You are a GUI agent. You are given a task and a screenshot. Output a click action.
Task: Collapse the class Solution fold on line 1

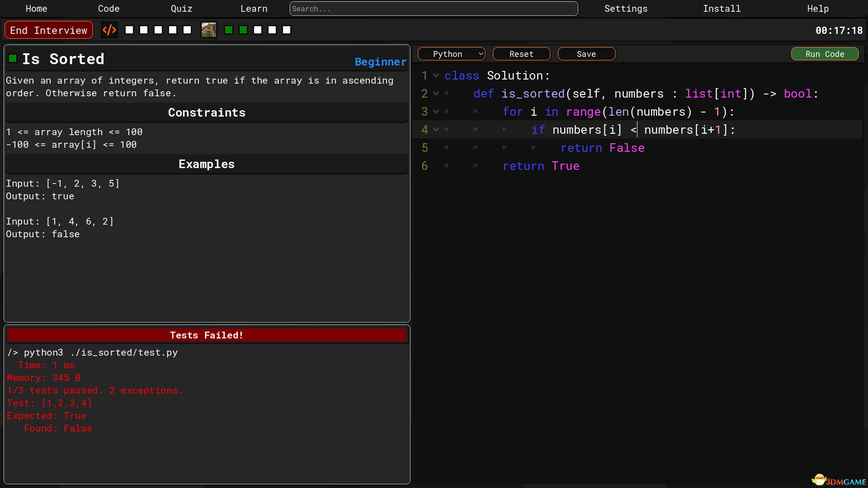point(436,76)
